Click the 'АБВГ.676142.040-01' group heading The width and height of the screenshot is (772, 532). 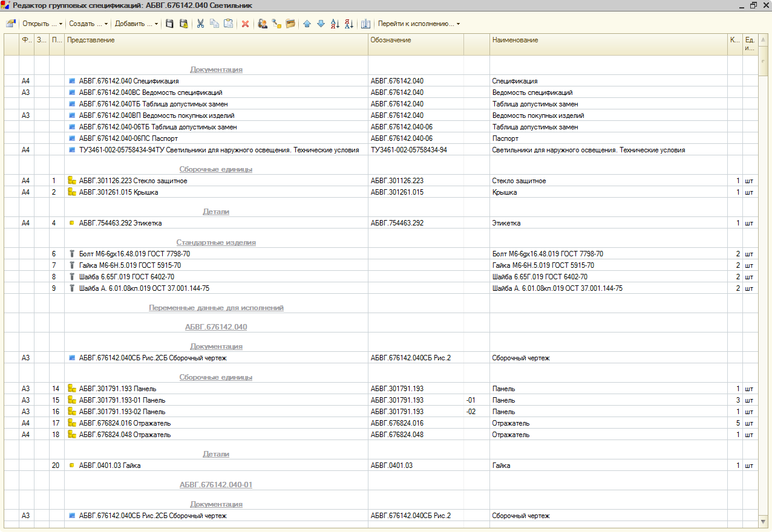point(215,485)
